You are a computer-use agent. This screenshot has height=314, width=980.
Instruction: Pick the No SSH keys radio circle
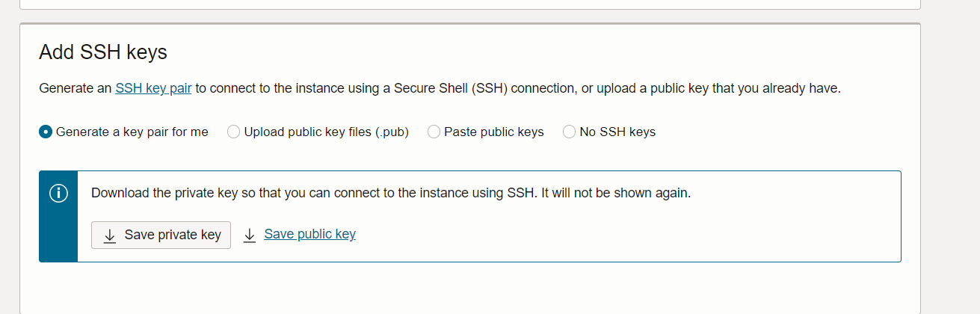click(569, 132)
